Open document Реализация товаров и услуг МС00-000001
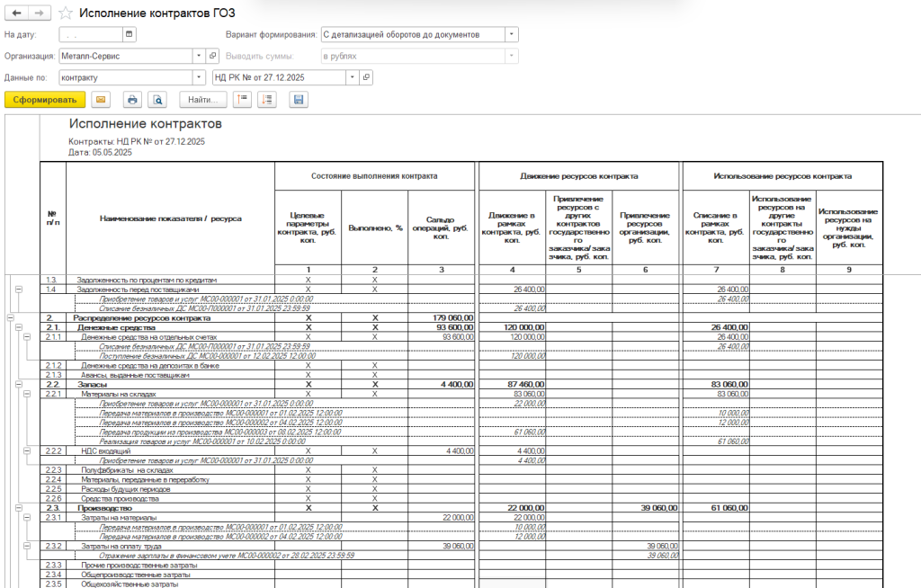Screen dimensions: 921x588 point(202,441)
